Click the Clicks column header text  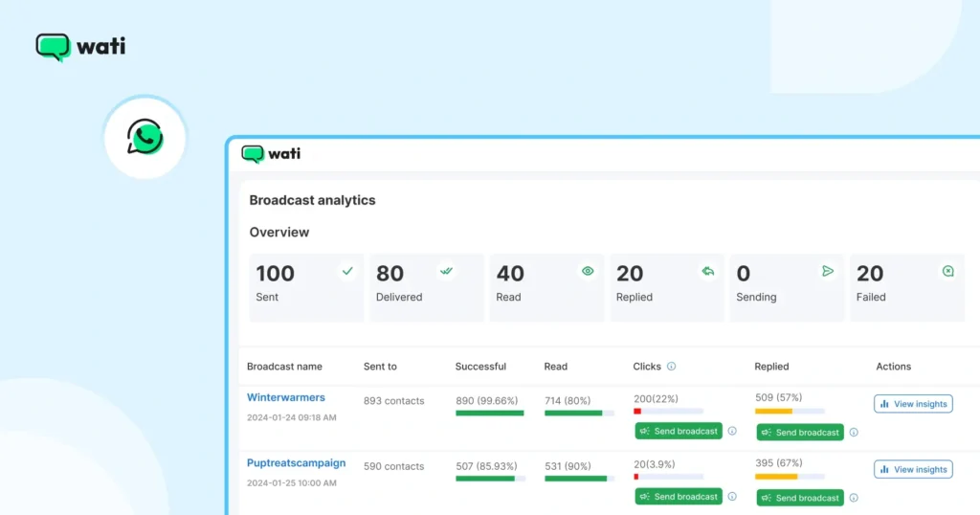pos(647,367)
